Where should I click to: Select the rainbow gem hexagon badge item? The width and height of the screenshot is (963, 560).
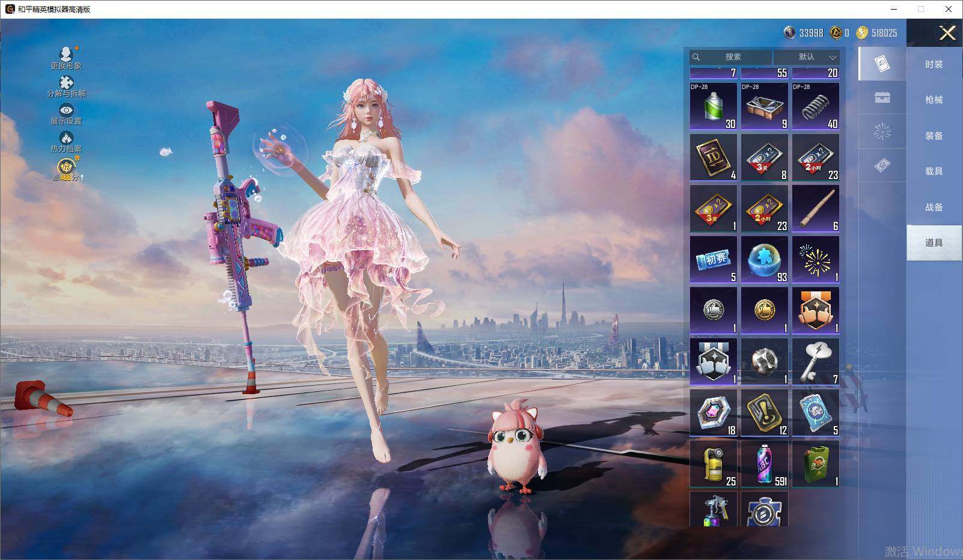(x=714, y=413)
